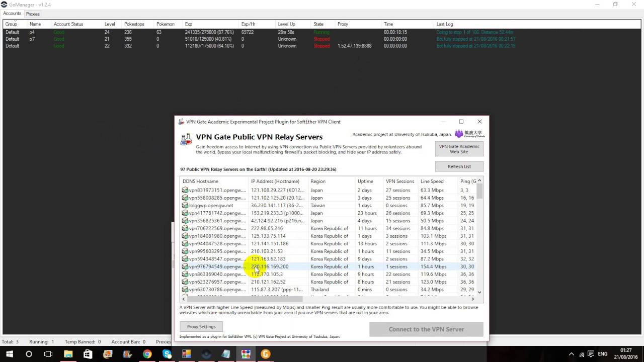Select the server icon for vpn831973151.opengw
Image resolution: width=644 pixels, height=362 pixels.
point(185,190)
